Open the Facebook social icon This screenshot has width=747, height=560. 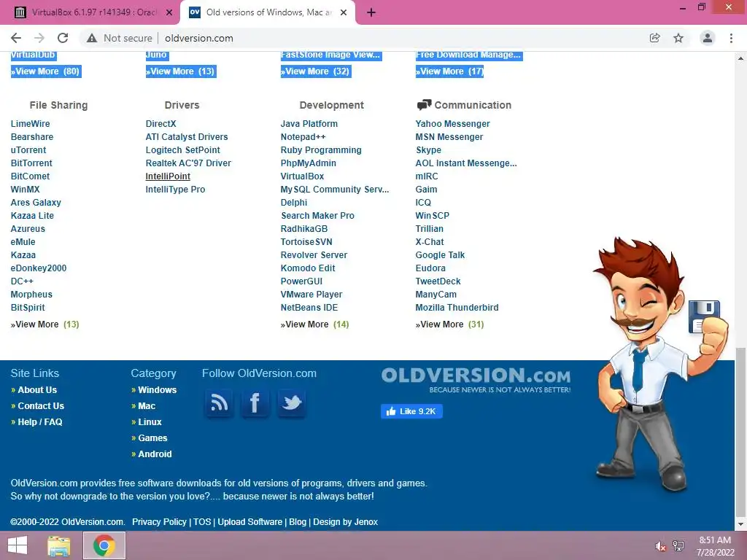pyautogui.click(x=255, y=402)
